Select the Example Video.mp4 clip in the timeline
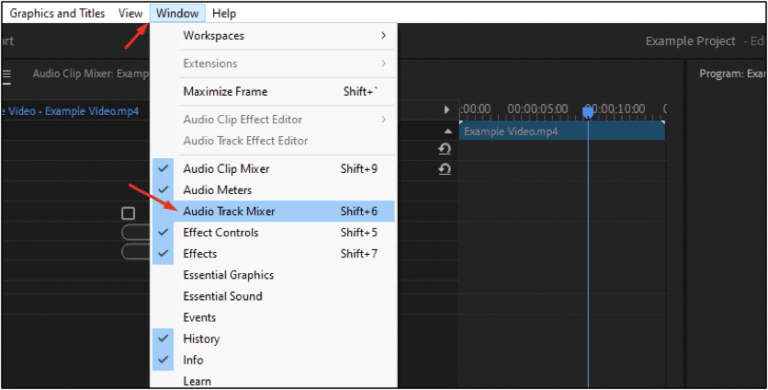The height and width of the screenshot is (390, 768). tap(562, 131)
